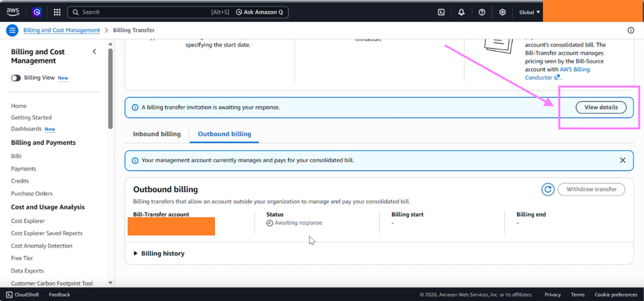Open the Privacy footer link

point(552,295)
